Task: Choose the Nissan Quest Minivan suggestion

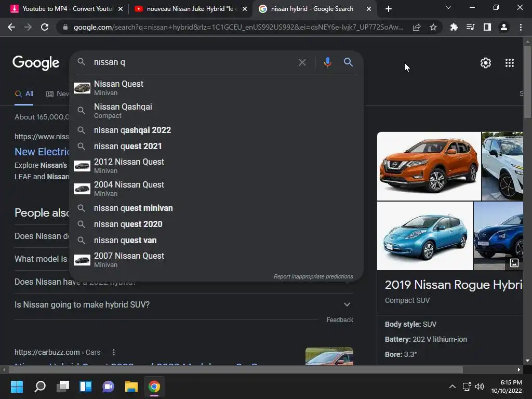Action: point(216,88)
